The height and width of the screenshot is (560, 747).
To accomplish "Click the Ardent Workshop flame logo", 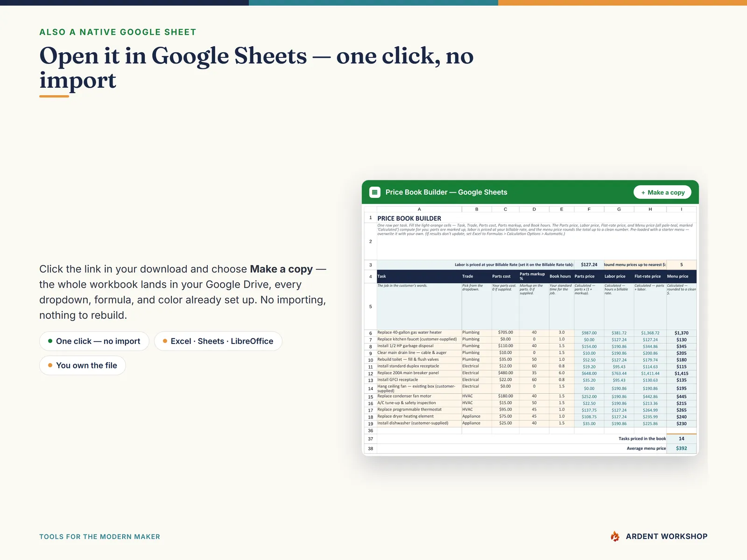I will (615, 537).
